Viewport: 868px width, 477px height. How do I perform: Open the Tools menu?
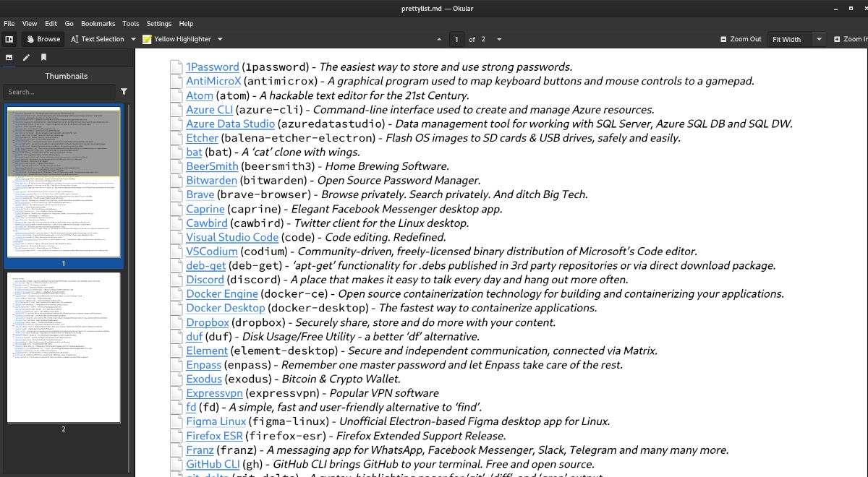pyautogui.click(x=131, y=23)
